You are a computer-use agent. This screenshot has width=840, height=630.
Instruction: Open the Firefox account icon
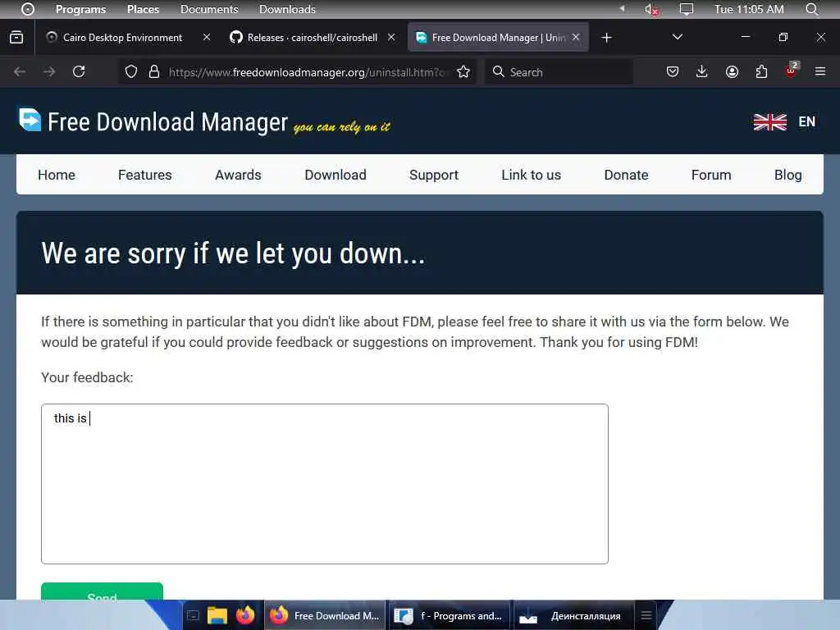click(732, 72)
